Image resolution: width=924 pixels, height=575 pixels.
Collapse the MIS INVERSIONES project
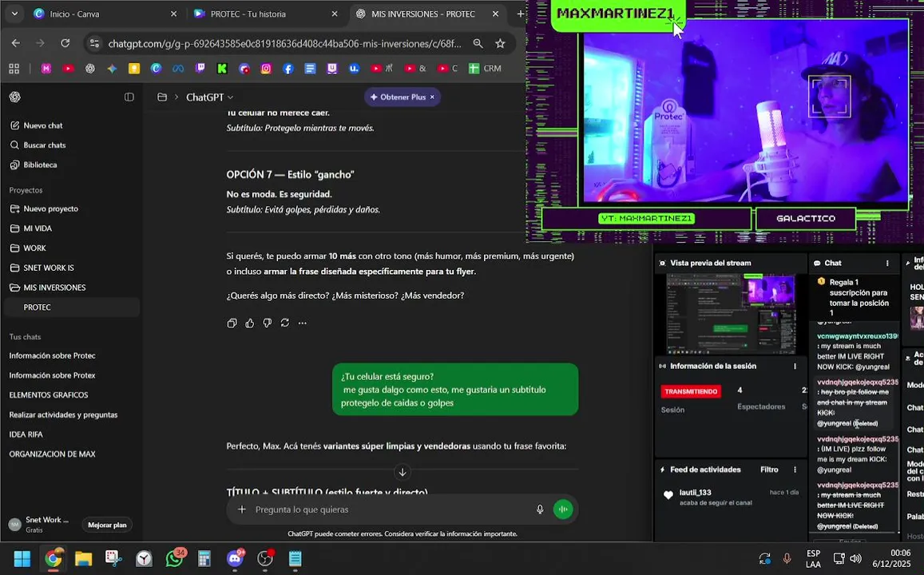[71, 287]
